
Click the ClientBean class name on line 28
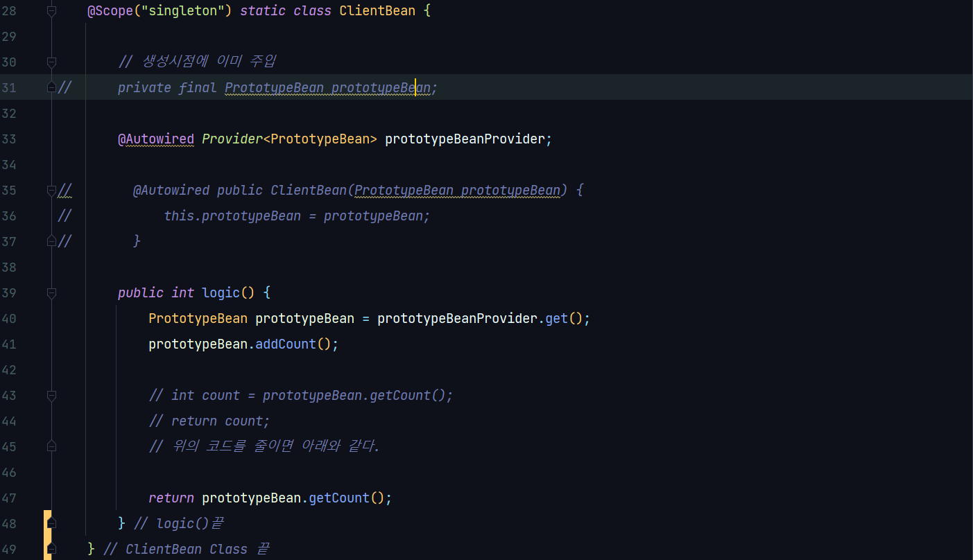tap(377, 11)
